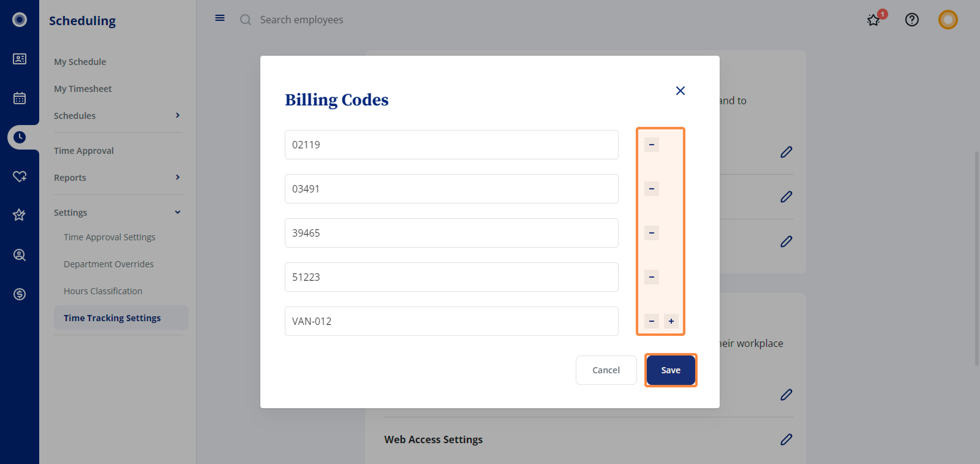Toggle the hamburger navigation menu
This screenshot has width=980, height=464.
(x=220, y=18)
